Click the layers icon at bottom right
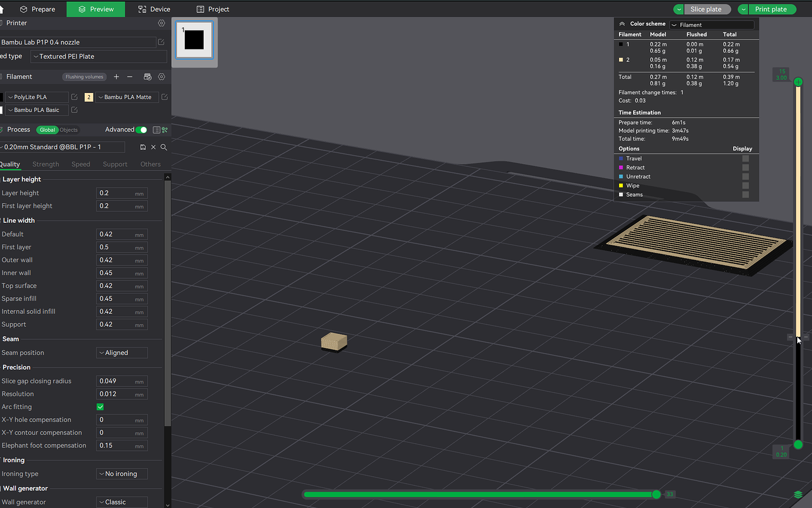 [798, 494]
